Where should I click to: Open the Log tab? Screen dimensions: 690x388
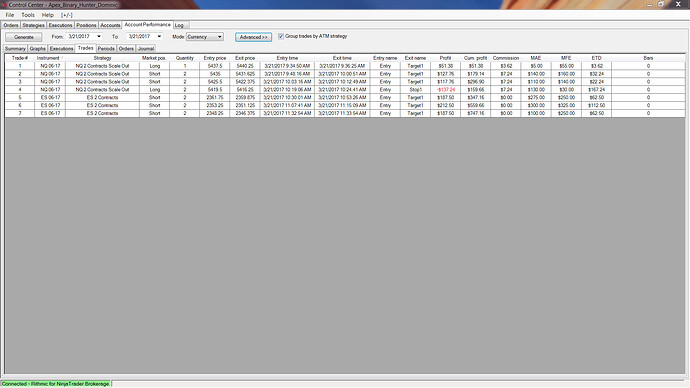tap(179, 26)
